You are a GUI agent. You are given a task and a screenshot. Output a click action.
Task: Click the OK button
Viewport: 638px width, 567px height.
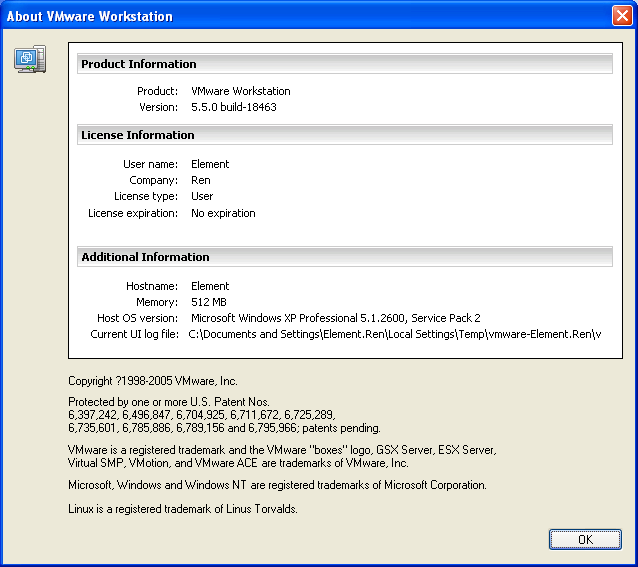[585, 539]
